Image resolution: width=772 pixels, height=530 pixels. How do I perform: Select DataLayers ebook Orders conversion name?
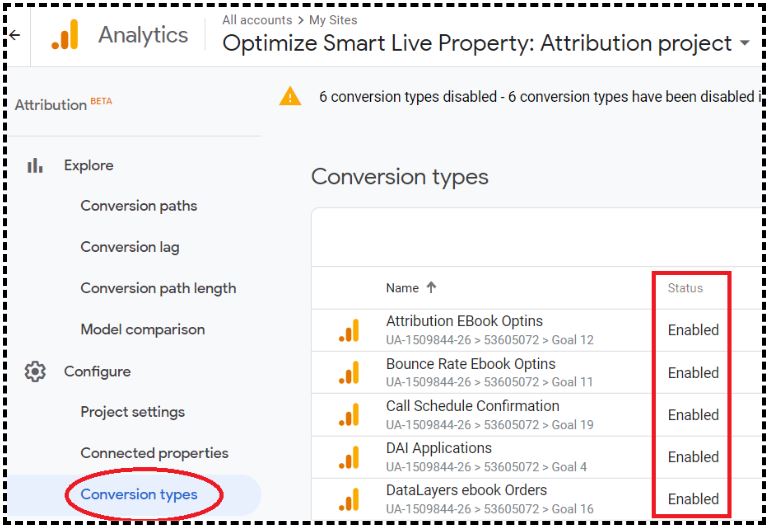coord(466,490)
